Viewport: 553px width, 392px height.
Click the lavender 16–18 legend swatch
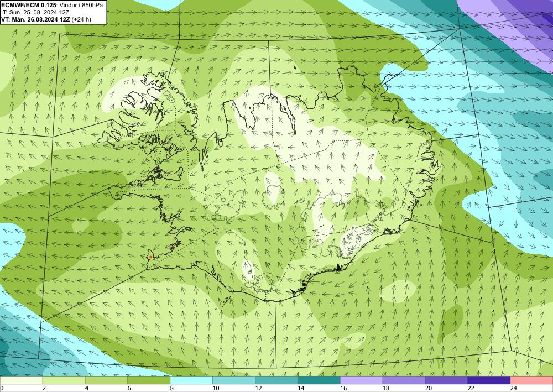pos(362,380)
